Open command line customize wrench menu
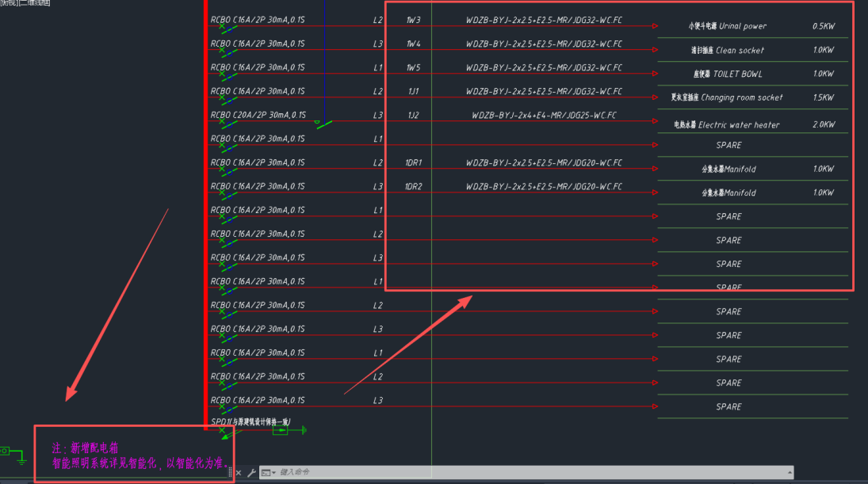This screenshot has height=484, width=868. pos(251,473)
